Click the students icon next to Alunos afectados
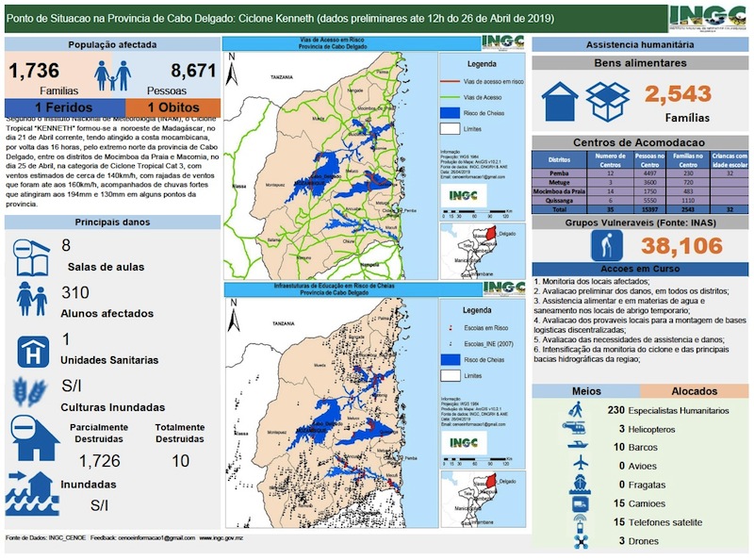The height and width of the screenshot is (560, 754). pyautogui.click(x=31, y=301)
